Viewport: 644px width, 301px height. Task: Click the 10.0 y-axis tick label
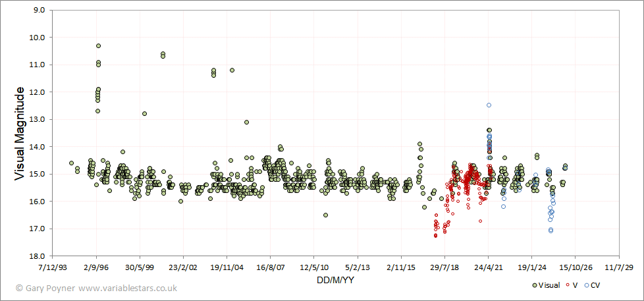coord(38,38)
